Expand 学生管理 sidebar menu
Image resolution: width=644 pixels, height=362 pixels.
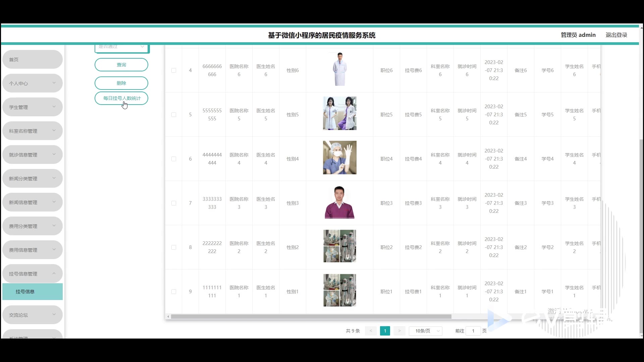coord(32,107)
